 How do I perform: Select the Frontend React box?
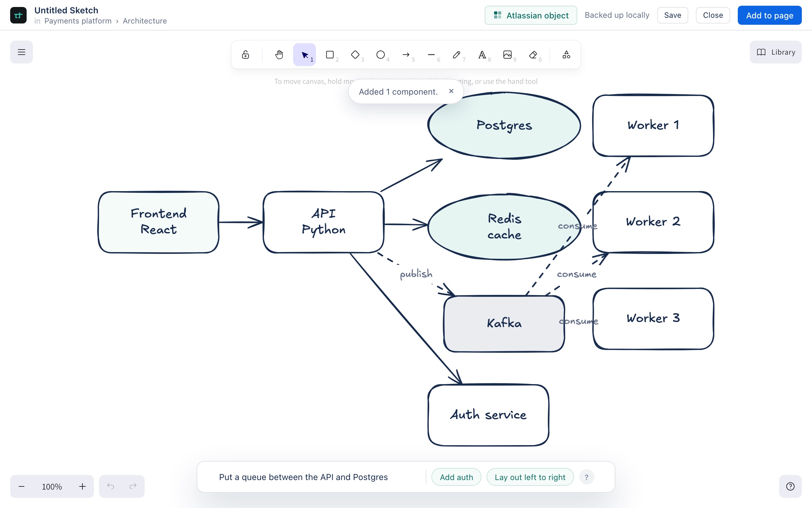click(x=159, y=222)
